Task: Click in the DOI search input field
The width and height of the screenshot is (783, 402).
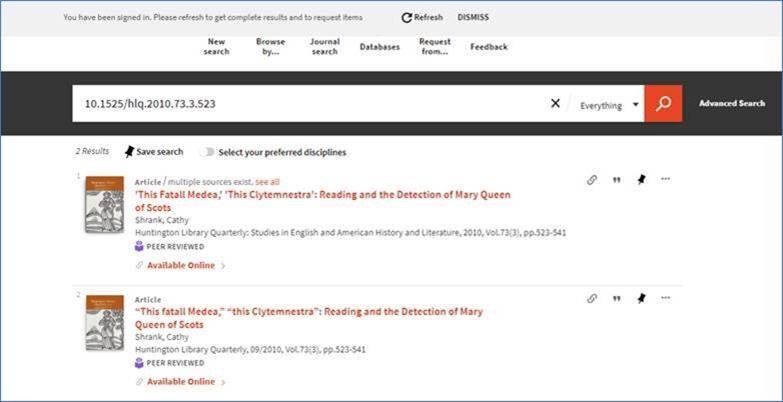Action: click(310, 104)
